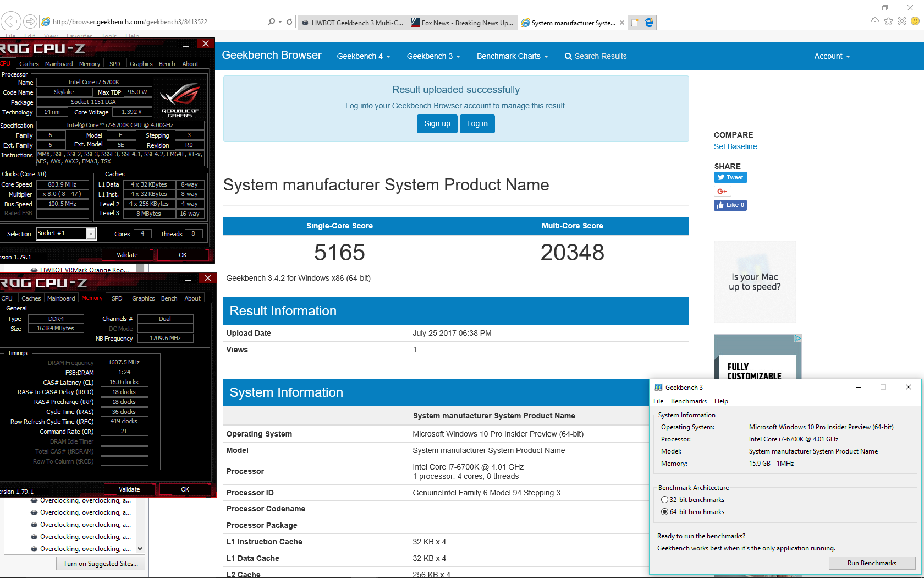Select the 64-bit benchmarks radio button
Viewport: 924px width, 578px height.
(x=664, y=512)
